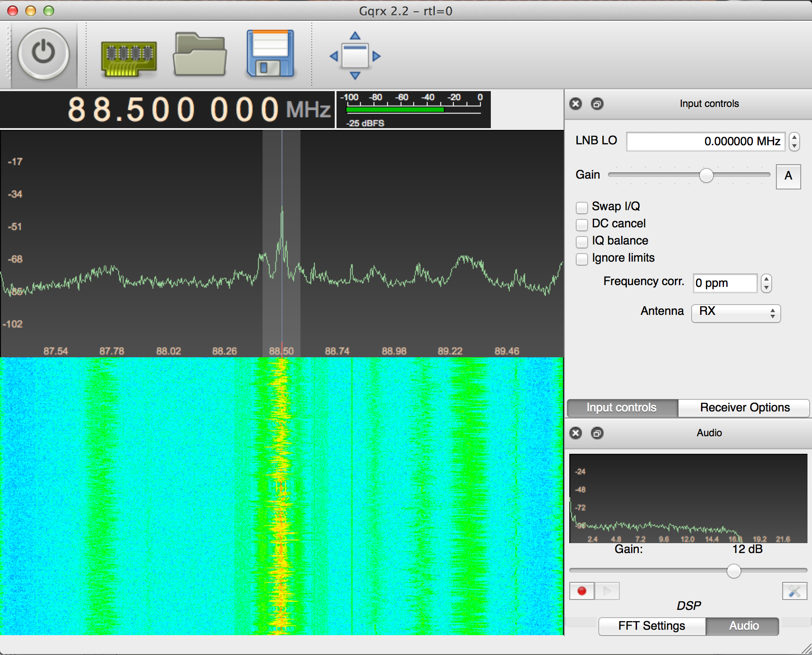Click the Frequency corr. stepper arrows

(766, 283)
